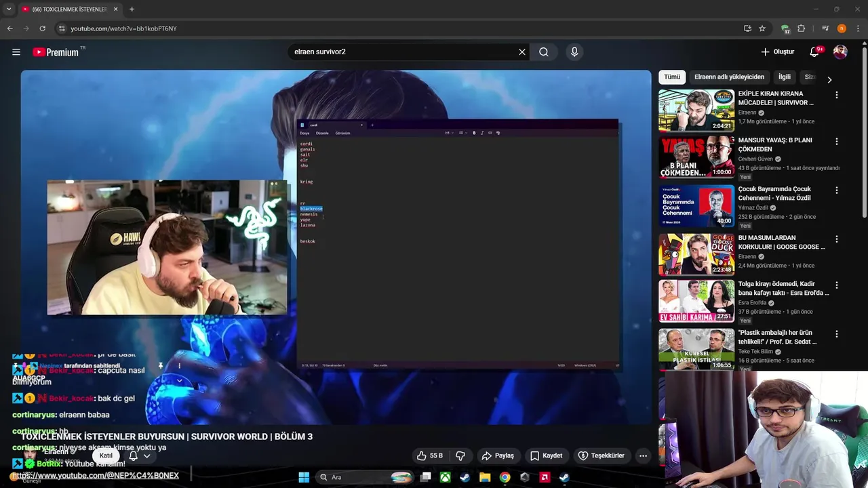Open a new browser tab

pyautogui.click(x=132, y=9)
